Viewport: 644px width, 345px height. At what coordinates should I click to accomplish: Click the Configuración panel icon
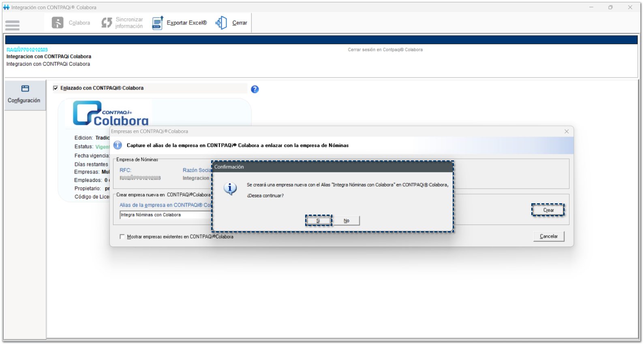coord(25,89)
